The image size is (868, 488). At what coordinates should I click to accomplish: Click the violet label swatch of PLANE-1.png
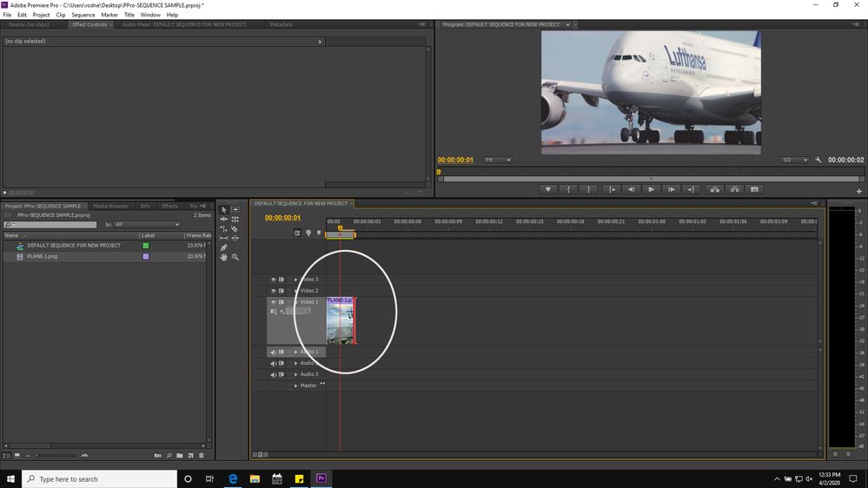(x=146, y=257)
